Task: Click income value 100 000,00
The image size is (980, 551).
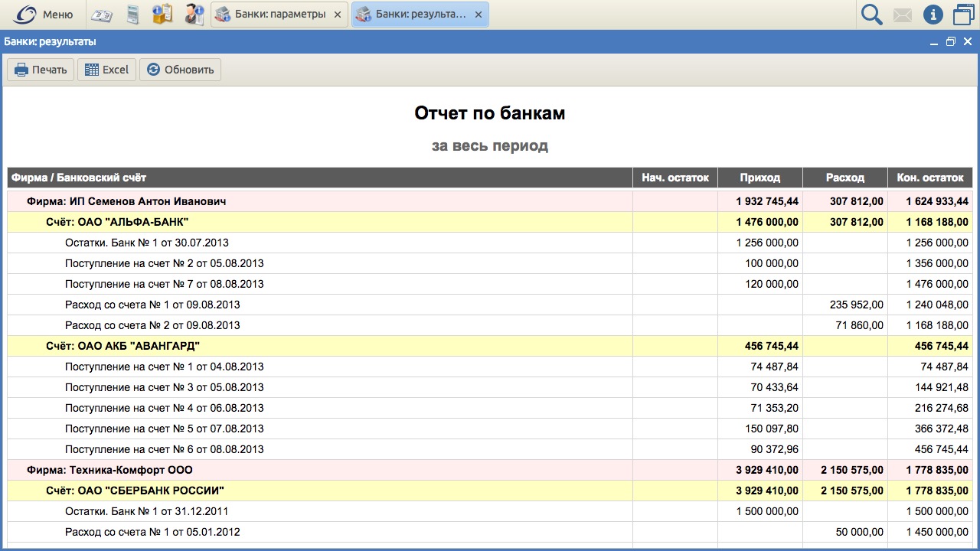Action: [x=772, y=263]
